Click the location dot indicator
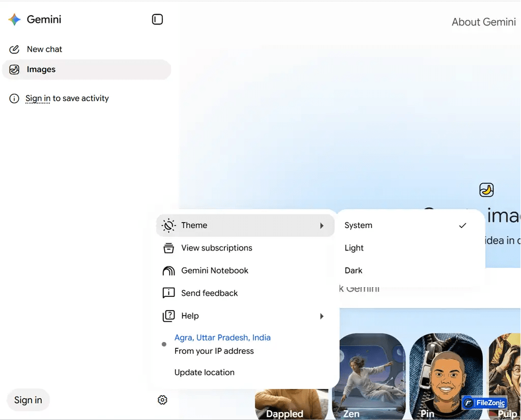The image size is (521, 420). (x=164, y=344)
